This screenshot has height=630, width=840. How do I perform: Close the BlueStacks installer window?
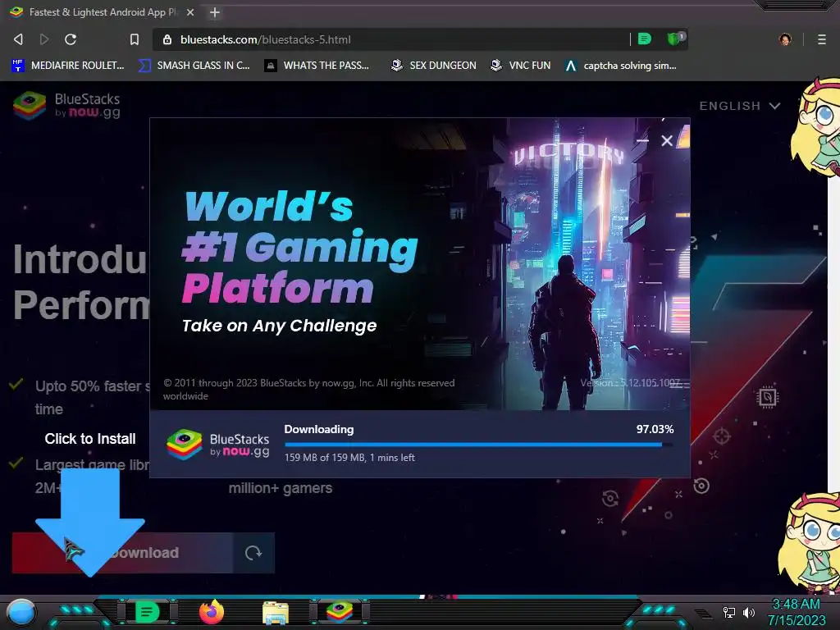(x=667, y=141)
